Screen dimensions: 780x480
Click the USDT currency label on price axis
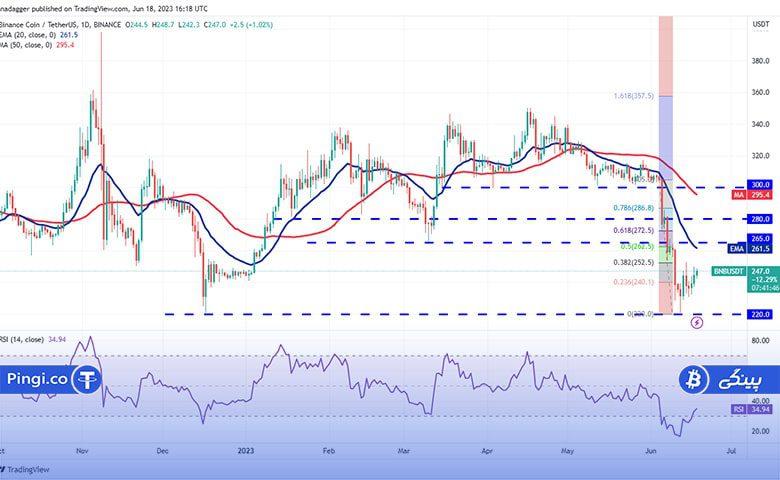[761, 24]
